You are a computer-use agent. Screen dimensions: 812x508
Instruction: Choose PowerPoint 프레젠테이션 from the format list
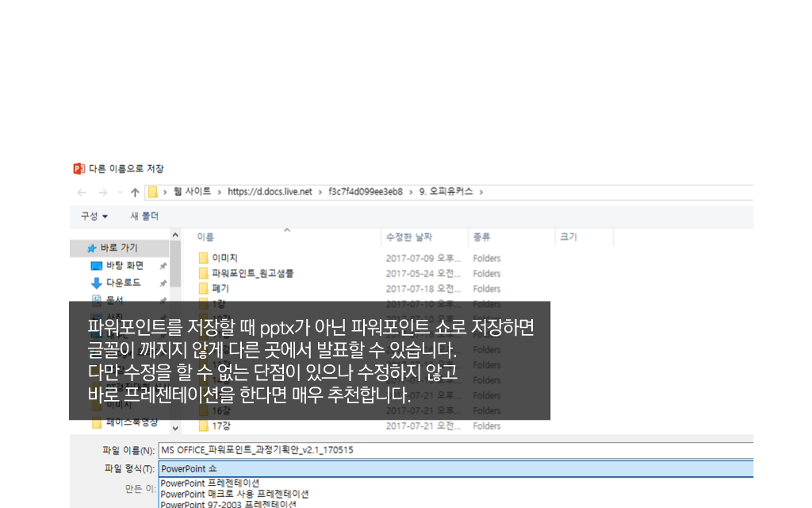pyautogui.click(x=209, y=483)
